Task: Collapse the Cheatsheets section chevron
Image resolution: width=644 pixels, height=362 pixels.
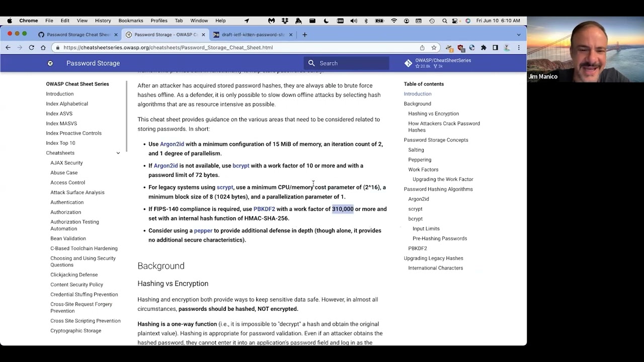Action: tap(118, 153)
